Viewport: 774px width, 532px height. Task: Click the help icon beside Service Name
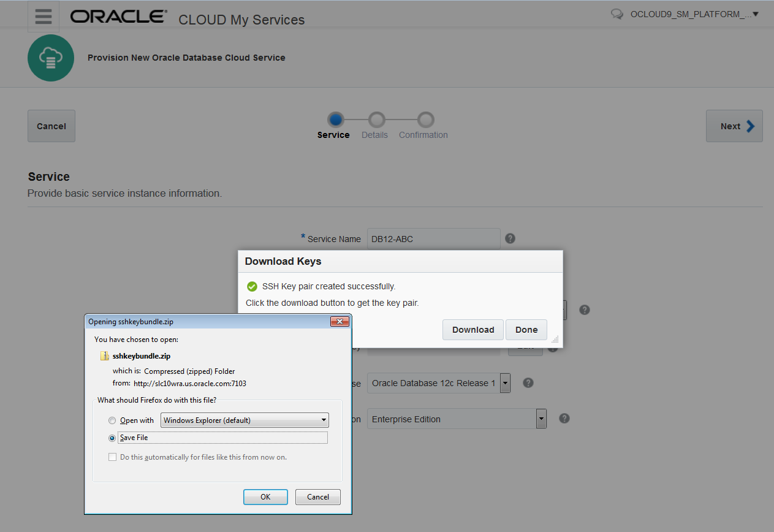tap(510, 238)
